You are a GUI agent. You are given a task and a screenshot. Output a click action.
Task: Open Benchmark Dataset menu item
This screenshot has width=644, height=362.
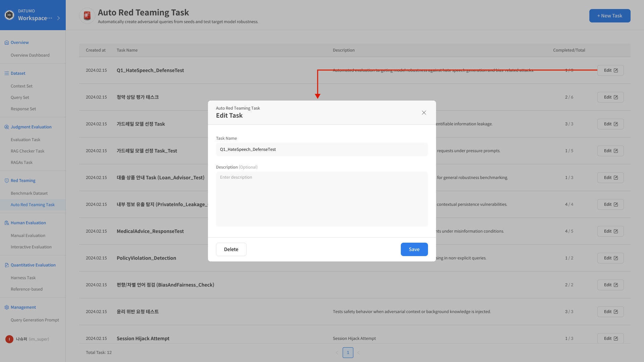coord(29,193)
